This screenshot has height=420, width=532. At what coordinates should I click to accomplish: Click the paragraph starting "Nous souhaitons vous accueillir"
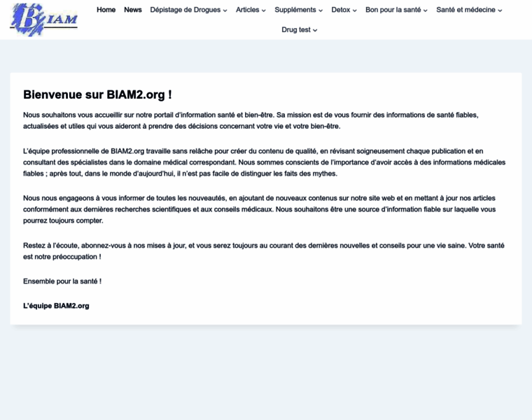(251, 120)
